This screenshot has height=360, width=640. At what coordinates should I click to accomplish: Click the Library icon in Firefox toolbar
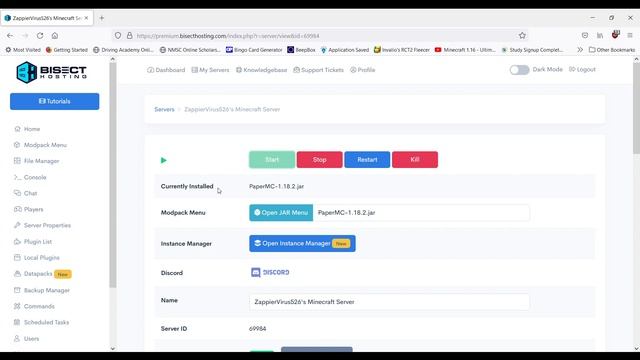[600, 36]
